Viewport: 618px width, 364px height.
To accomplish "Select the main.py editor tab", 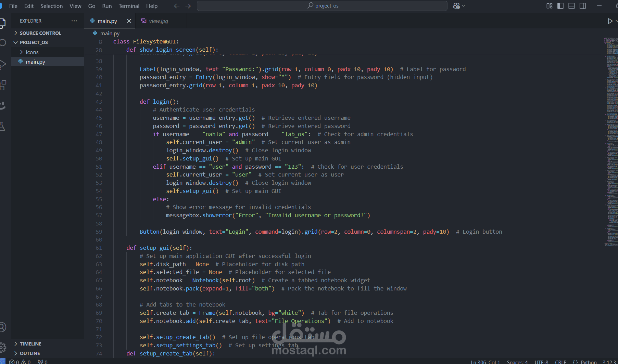I will 107,21.
